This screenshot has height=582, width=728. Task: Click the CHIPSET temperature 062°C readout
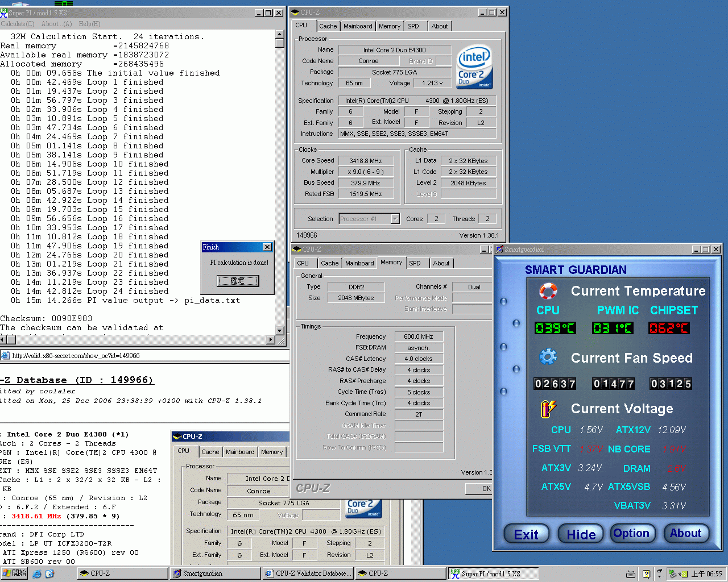coord(669,328)
